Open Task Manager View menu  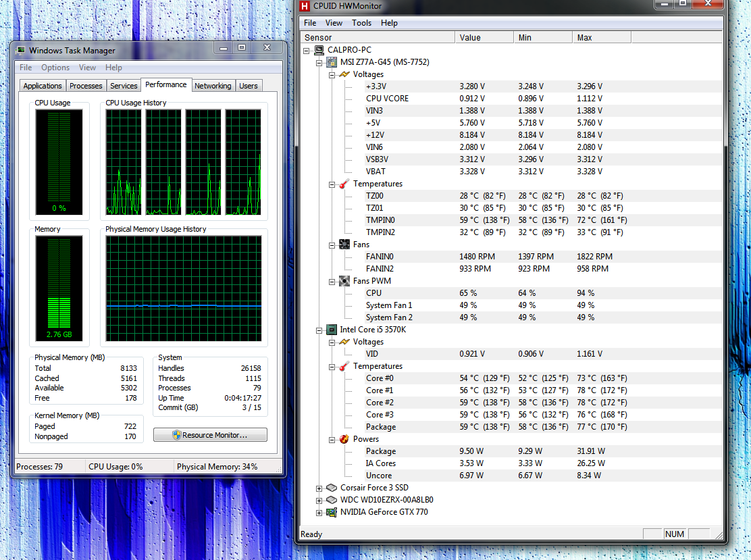(x=87, y=68)
